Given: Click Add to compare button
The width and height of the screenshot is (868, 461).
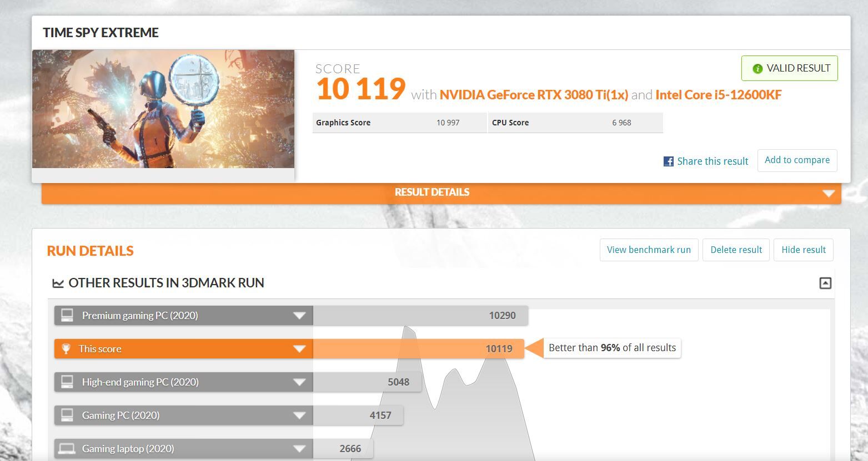Looking at the screenshot, I should pos(797,160).
